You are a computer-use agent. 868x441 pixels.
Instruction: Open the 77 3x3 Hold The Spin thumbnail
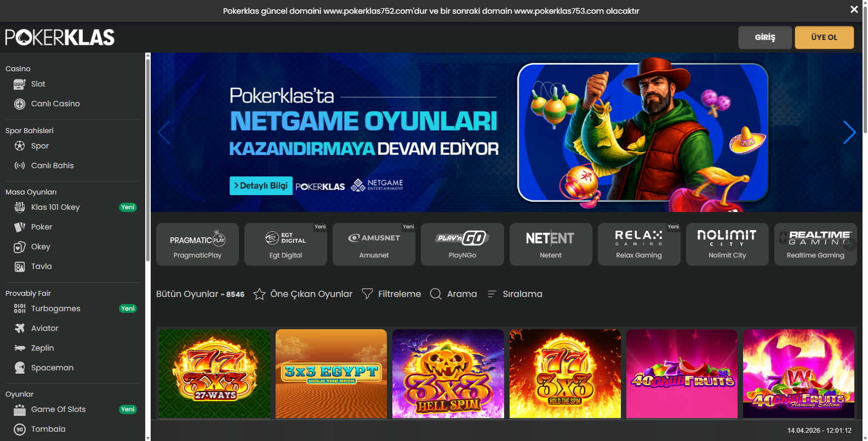click(565, 374)
